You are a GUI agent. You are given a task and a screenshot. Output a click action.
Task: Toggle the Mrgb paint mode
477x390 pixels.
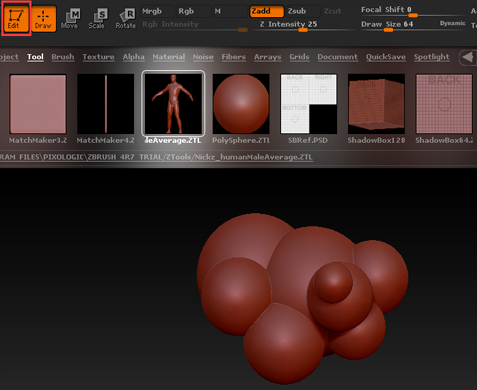tap(157, 11)
